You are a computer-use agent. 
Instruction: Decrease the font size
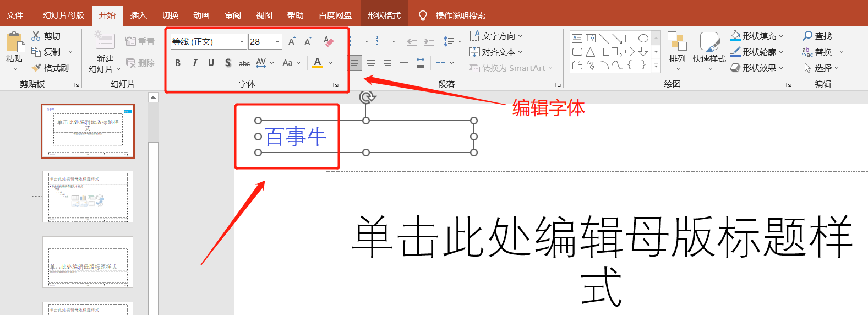tap(308, 41)
